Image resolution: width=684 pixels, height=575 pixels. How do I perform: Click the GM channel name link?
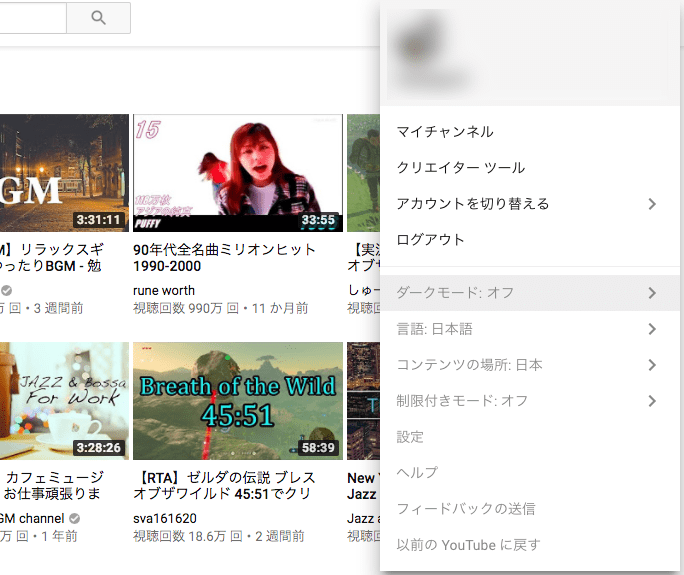32,518
